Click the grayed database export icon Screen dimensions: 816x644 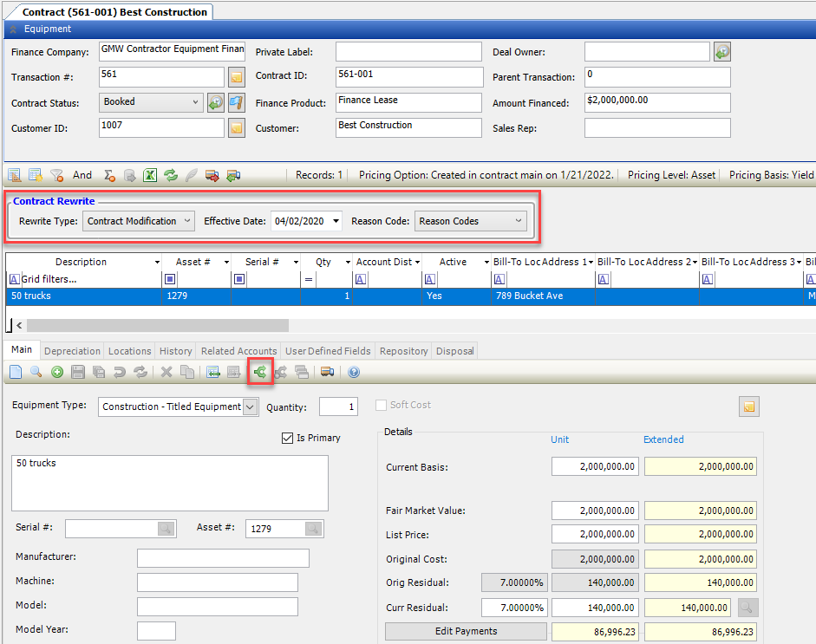(x=129, y=175)
